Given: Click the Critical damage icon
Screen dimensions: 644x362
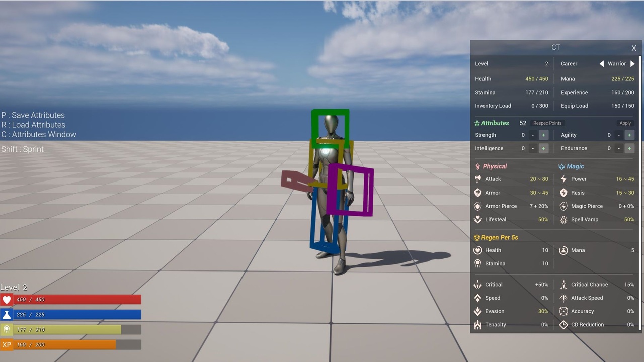Looking at the screenshot, I should pos(478,285).
